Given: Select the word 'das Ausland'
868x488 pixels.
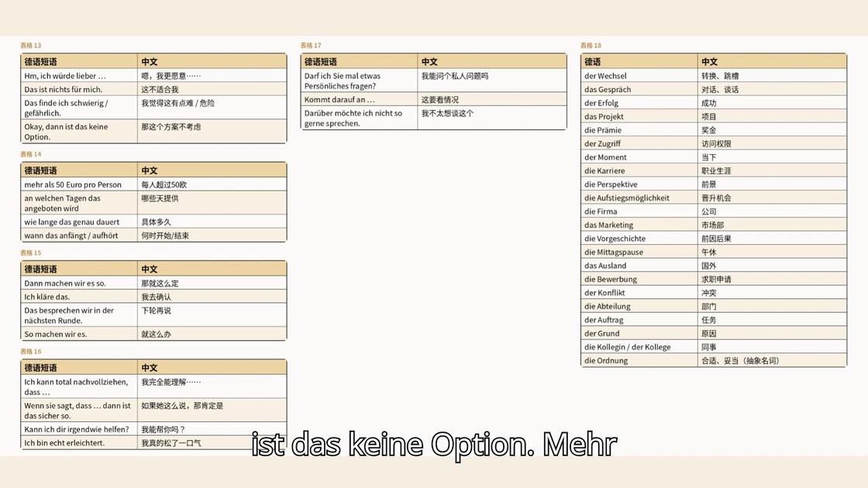Looking at the screenshot, I should [605, 266].
